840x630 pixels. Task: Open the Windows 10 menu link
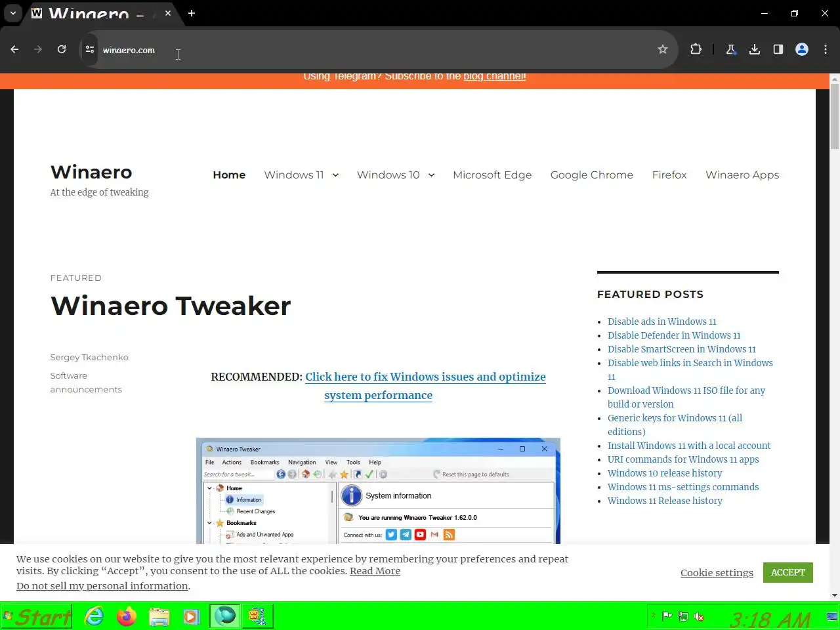[x=388, y=175]
